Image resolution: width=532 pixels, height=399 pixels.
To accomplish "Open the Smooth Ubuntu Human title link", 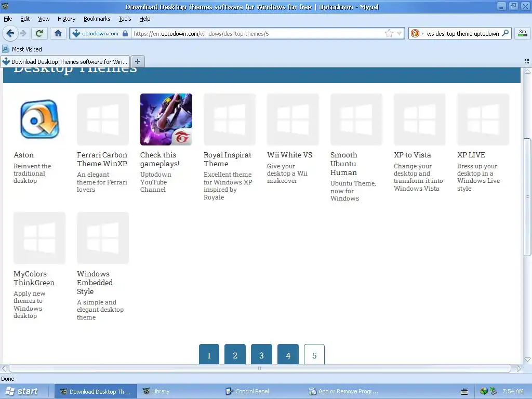I will tap(344, 164).
